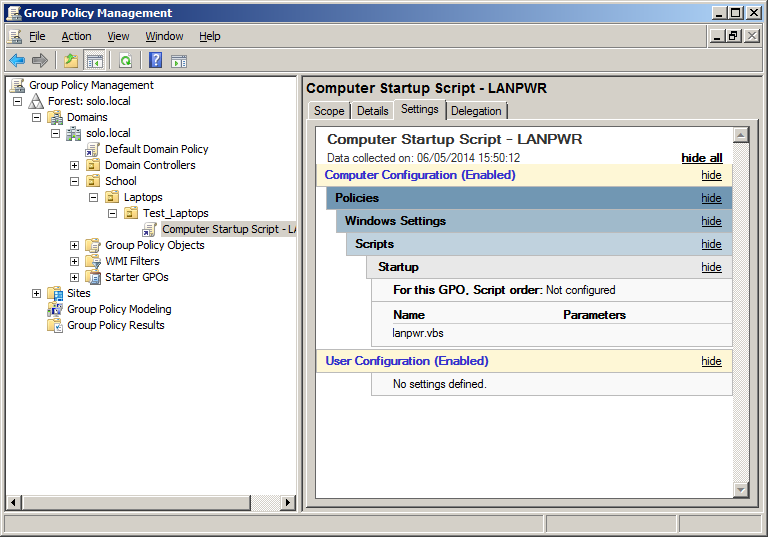Screen dimensions: 768x537
Task: Click the report scroll up arrow
Action: coord(741,135)
